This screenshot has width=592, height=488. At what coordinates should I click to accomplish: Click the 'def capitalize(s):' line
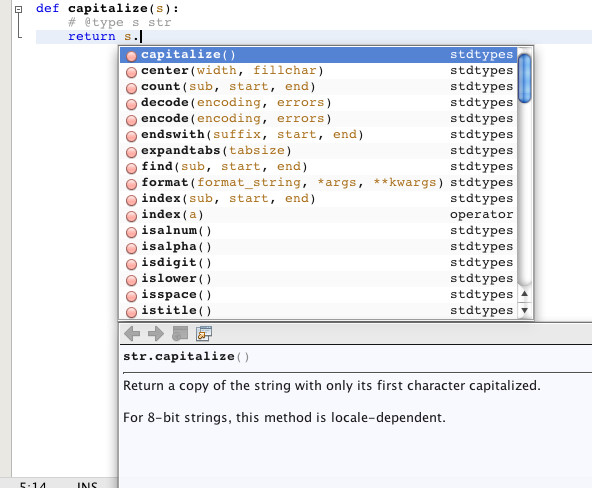pos(107,8)
